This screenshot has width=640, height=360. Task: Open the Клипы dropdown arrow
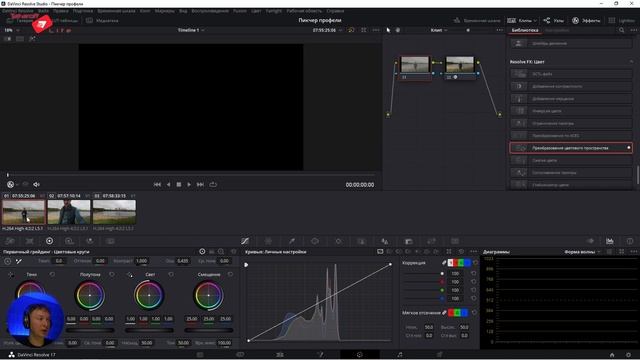point(535,20)
